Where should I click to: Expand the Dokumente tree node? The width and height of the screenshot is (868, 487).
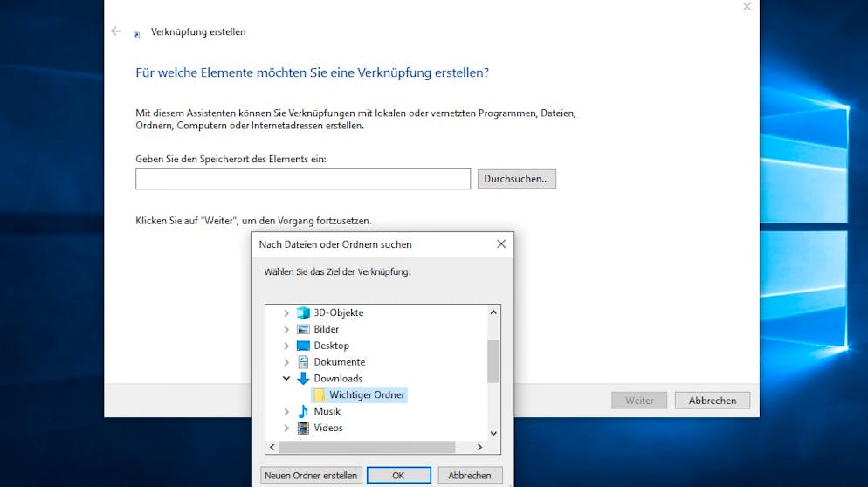pos(286,362)
